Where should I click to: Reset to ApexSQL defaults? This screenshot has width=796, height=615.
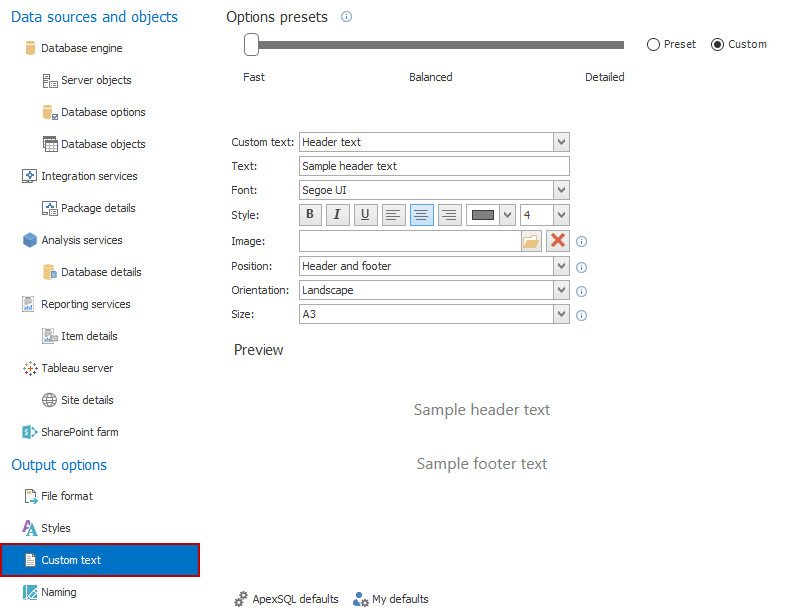coord(286,599)
